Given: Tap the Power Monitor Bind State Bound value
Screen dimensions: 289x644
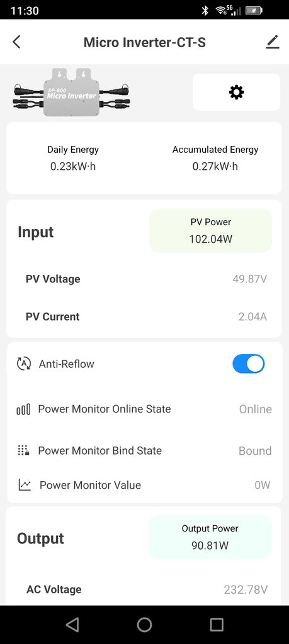Looking at the screenshot, I should tap(255, 450).
